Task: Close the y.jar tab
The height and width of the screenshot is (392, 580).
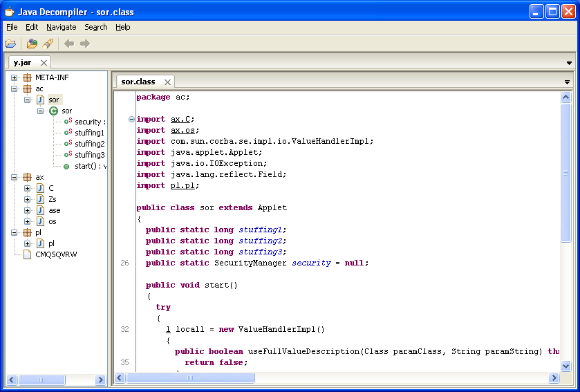Action: tap(44, 62)
